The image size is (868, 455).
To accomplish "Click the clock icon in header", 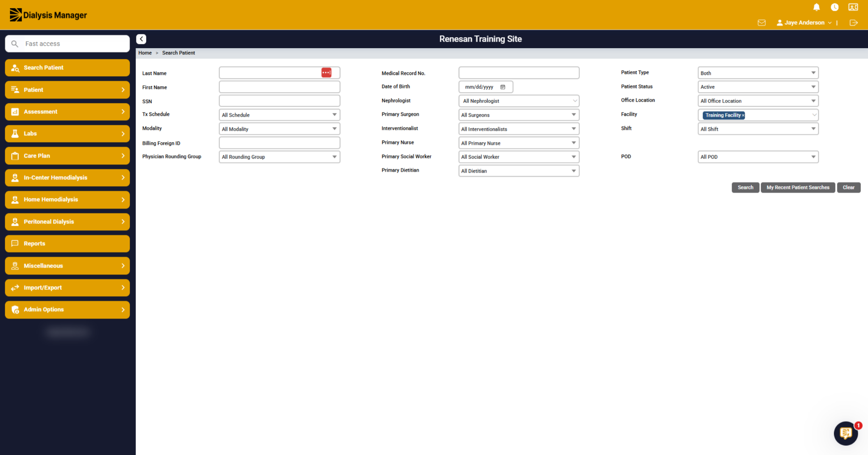I will 835,7.
